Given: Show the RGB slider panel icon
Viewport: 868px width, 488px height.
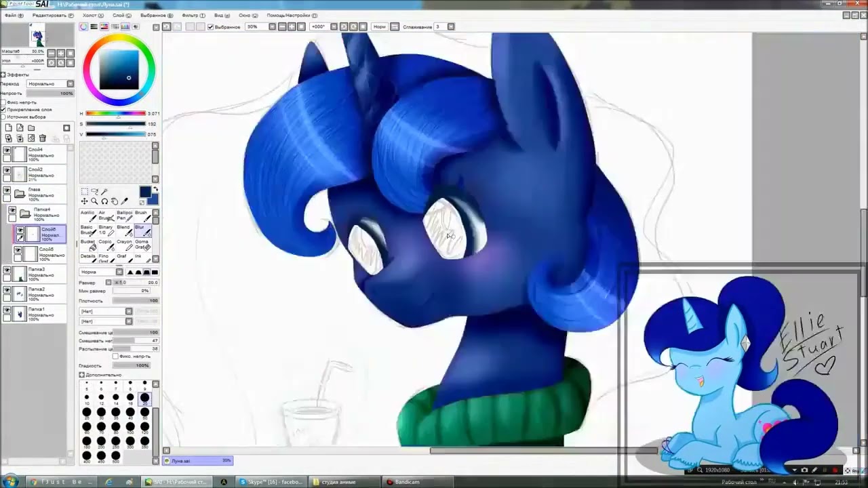Looking at the screenshot, I should click(x=94, y=26).
